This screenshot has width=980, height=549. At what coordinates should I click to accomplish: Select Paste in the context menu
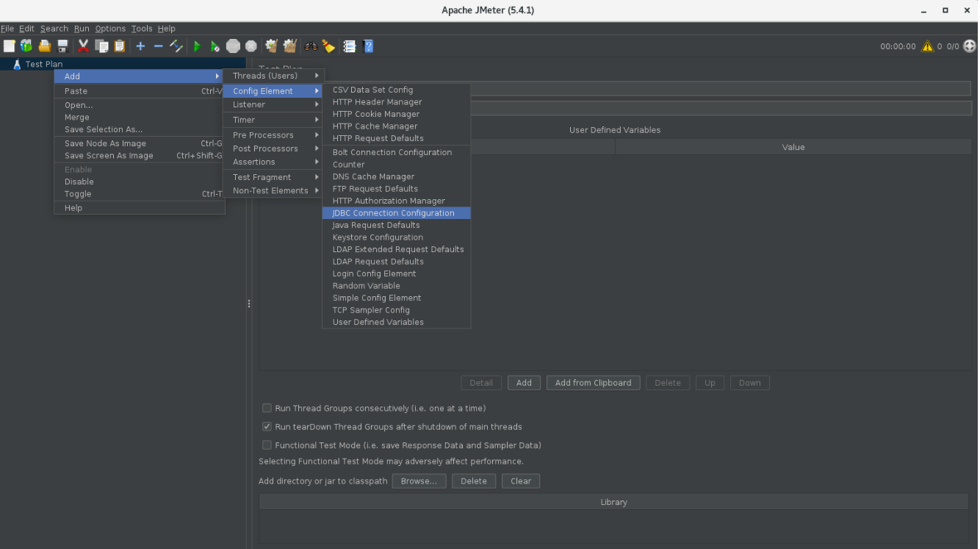(x=140, y=91)
